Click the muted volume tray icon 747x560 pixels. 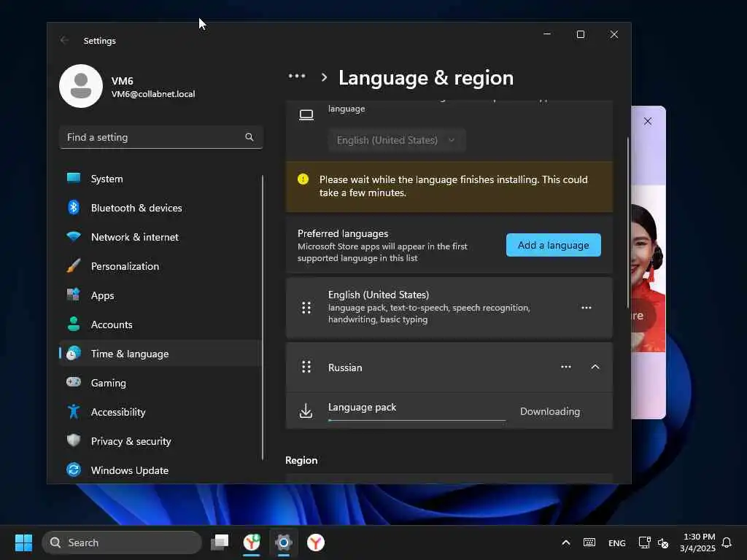(x=662, y=542)
